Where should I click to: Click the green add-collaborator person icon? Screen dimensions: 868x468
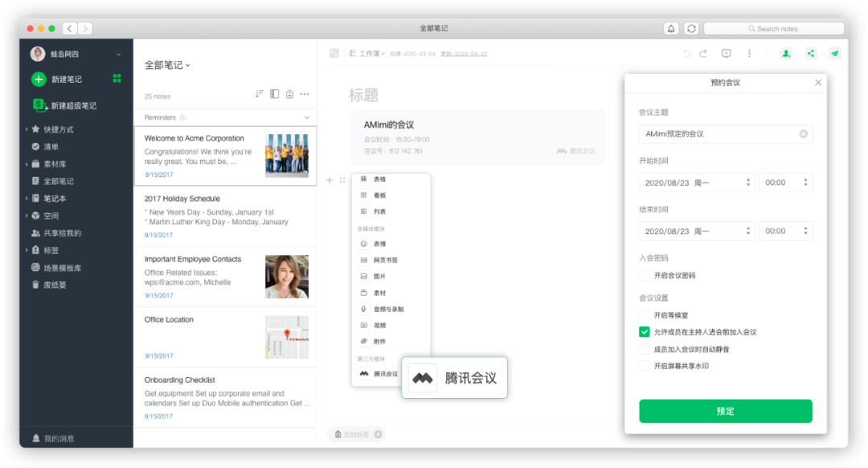786,53
